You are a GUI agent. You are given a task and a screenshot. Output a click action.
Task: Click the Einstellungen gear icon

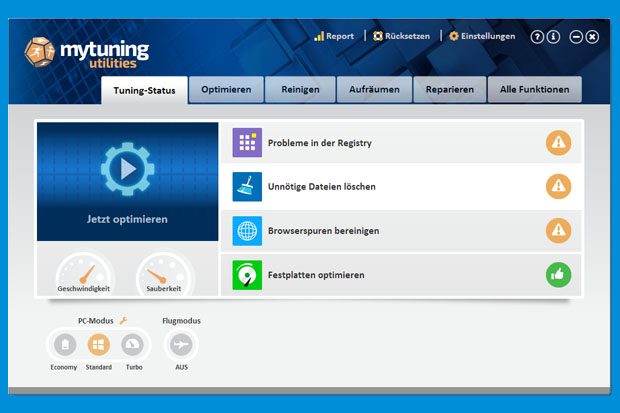pos(454,36)
